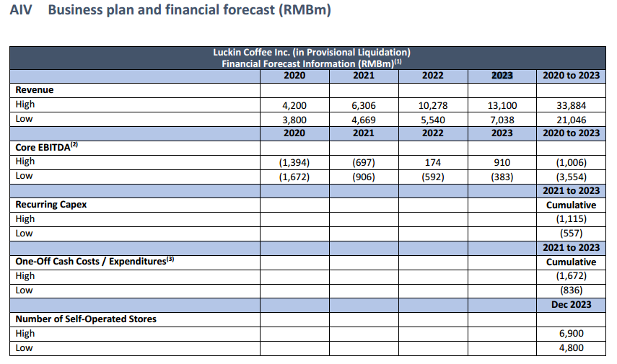617x364 pixels.
Task: Select the 13,100 revenue cell for 2023
Action: [x=502, y=105]
